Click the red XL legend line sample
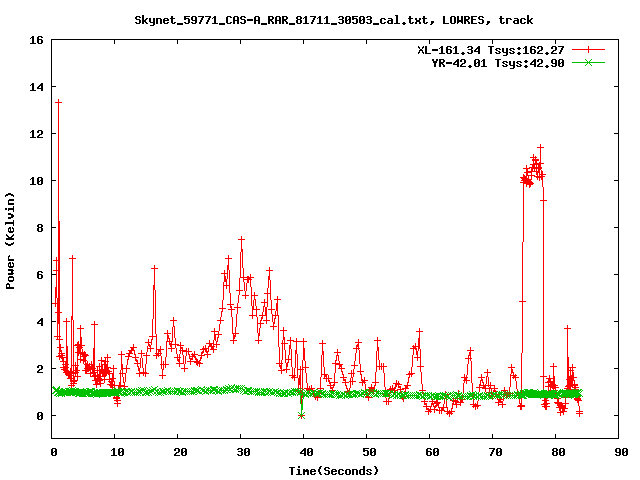 [588, 50]
